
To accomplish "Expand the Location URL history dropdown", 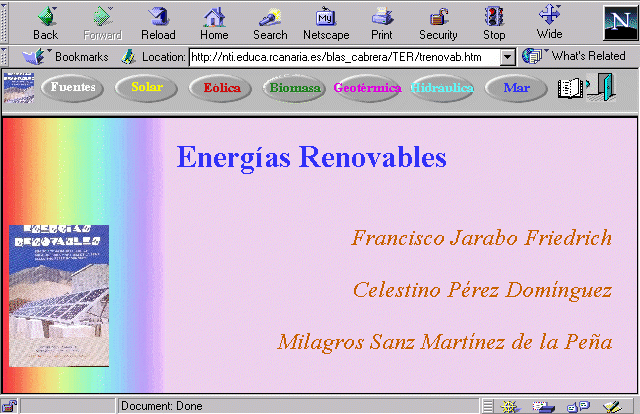I will pos(507,58).
